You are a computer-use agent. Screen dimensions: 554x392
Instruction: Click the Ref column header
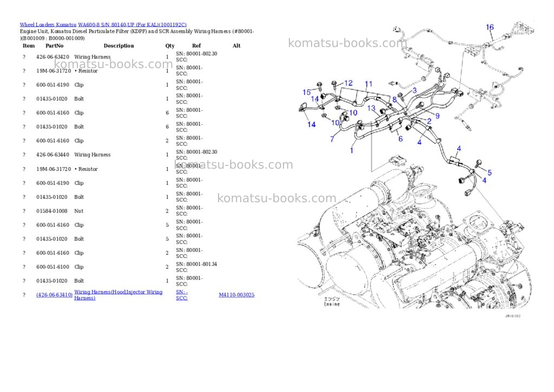tap(196, 46)
